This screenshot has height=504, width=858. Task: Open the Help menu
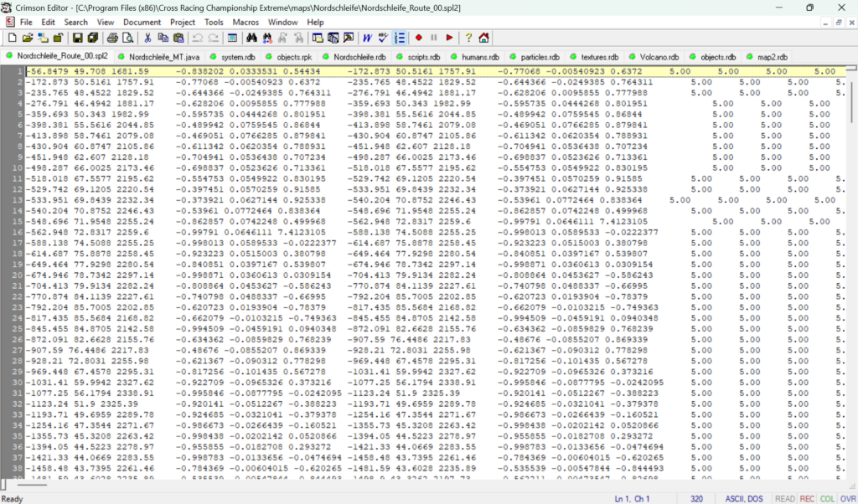click(x=315, y=23)
